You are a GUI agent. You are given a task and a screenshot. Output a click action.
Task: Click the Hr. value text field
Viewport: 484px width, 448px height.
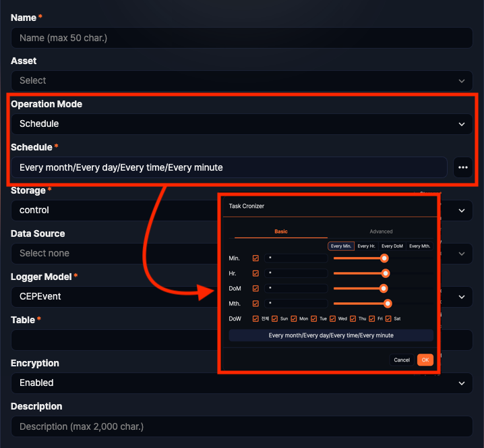(296, 273)
